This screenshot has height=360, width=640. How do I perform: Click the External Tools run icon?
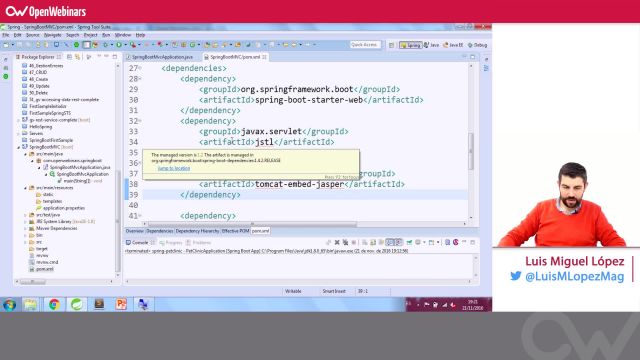click(x=133, y=45)
